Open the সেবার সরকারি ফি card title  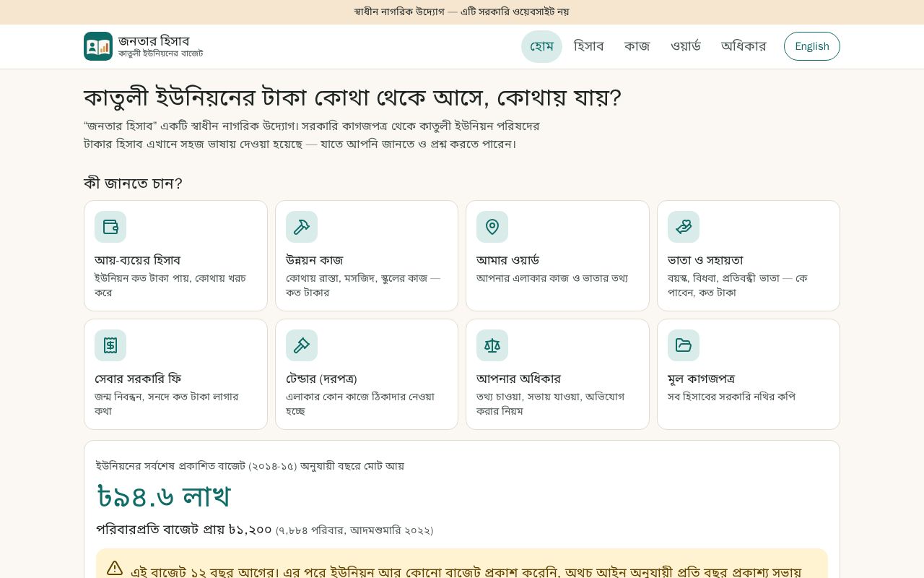pos(138,379)
